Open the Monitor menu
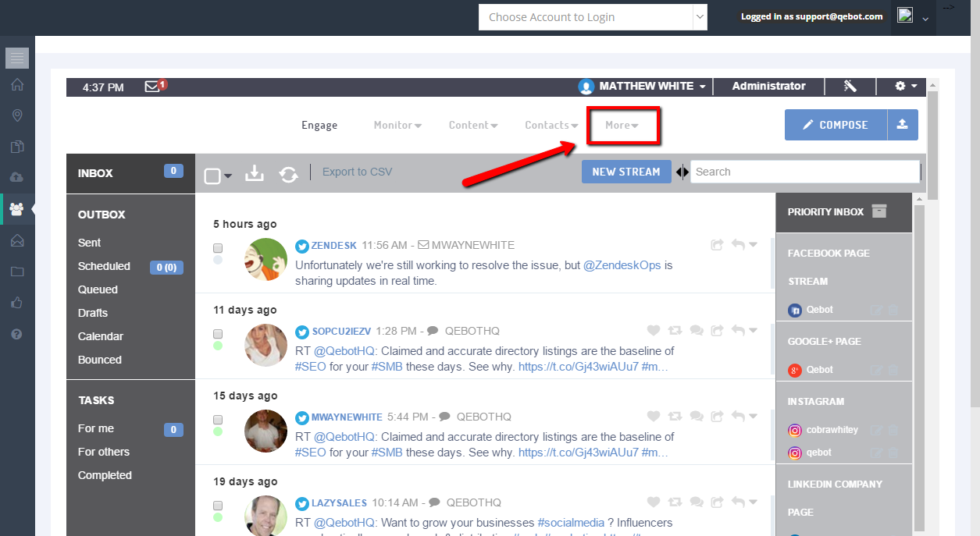This screenshot has width=980, height=536. pyautogui.click(x=397, y=126)
